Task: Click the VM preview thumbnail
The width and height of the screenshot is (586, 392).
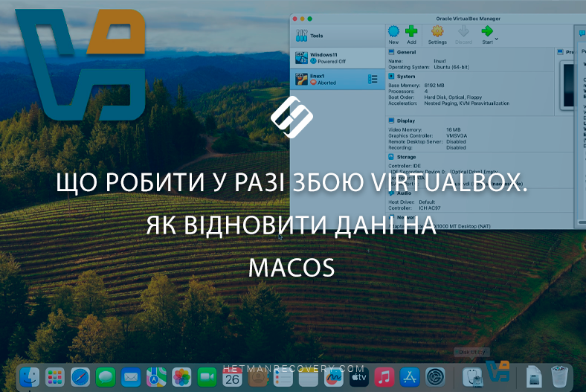Action: [567, 86]
